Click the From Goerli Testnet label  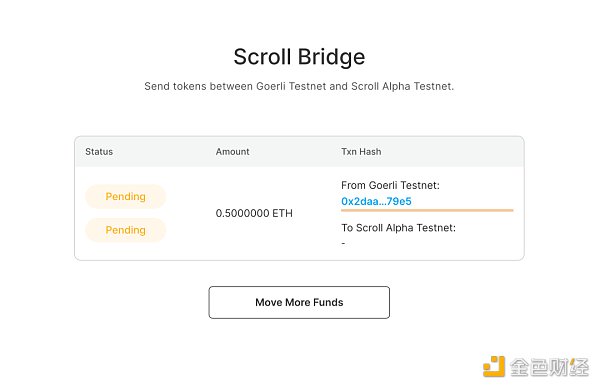(x=390, y=186)
